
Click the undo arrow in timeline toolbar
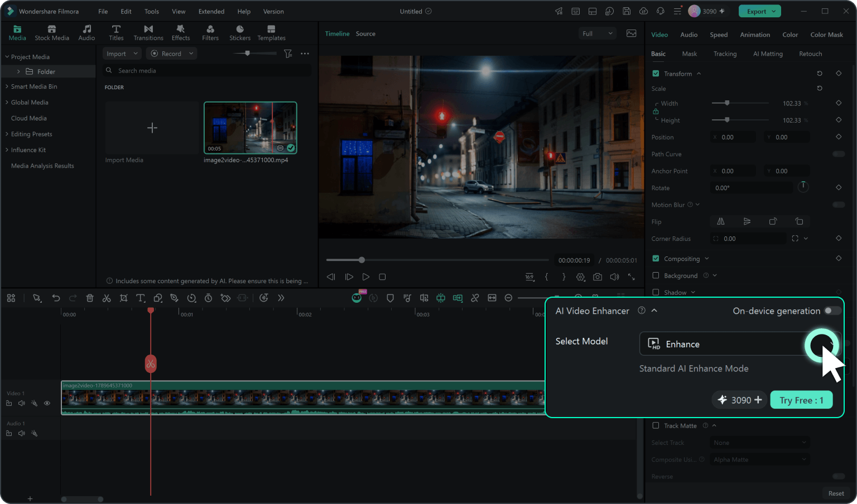56,298
